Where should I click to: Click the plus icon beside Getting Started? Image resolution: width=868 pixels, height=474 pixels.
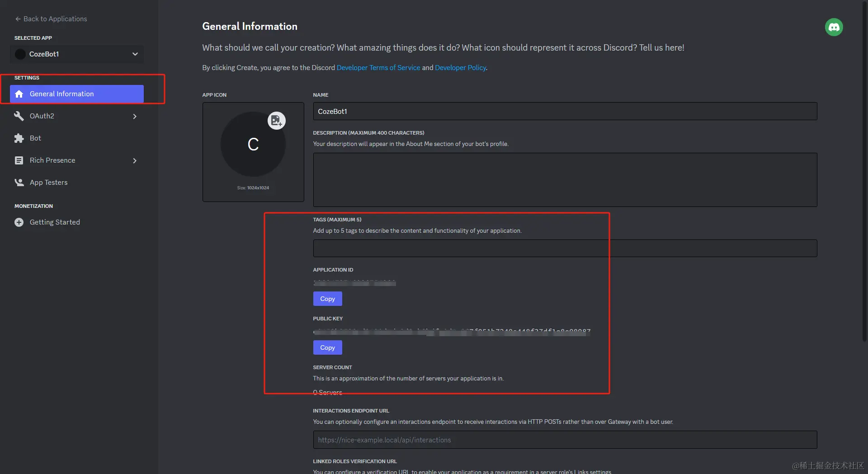pyautogui.click(x=19, y=222)
